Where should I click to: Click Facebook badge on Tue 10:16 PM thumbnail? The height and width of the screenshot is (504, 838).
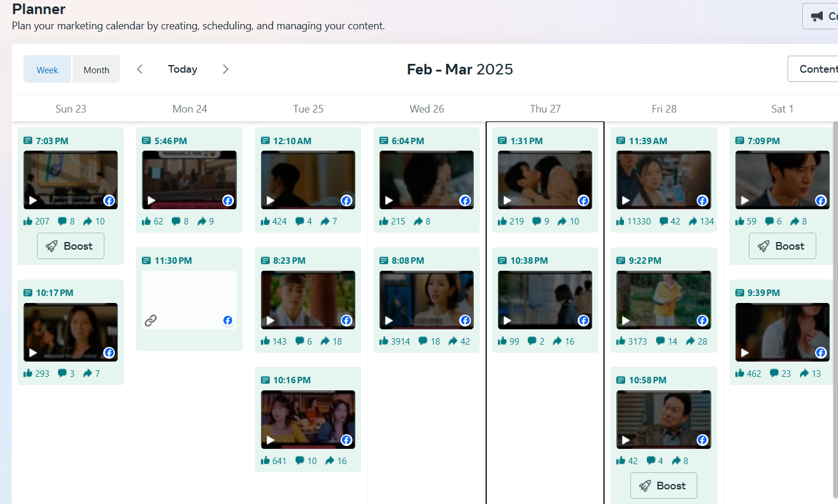click(x=347, y=440)
